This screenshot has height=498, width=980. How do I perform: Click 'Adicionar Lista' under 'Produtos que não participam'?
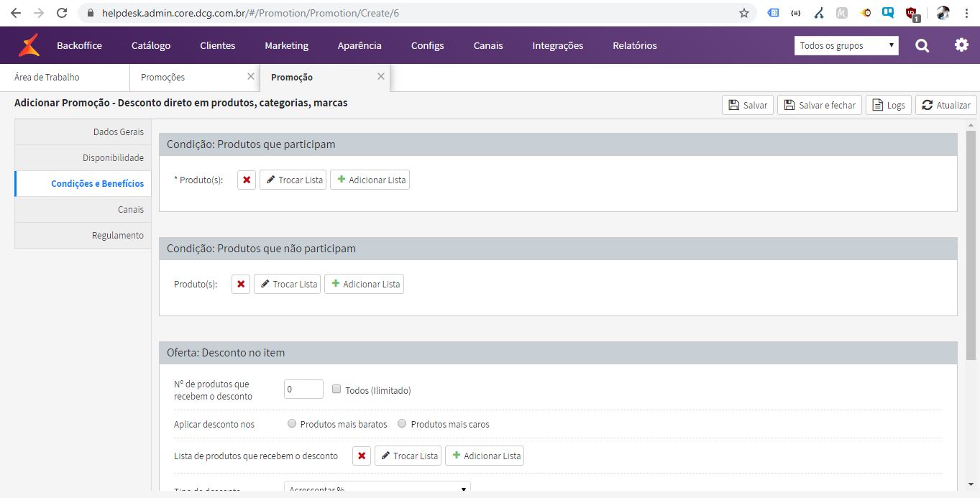tap(364, 284)
